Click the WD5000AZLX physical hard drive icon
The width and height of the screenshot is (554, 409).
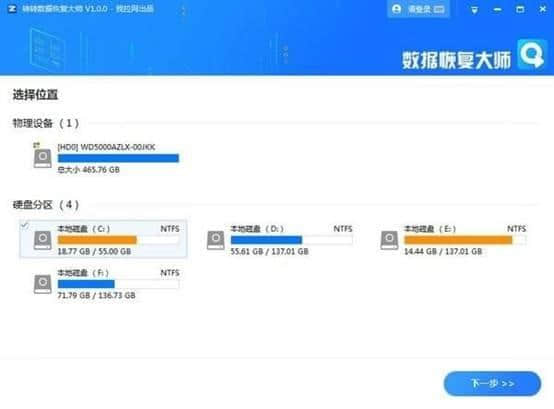pyautogui.click(x=42, y=158)
